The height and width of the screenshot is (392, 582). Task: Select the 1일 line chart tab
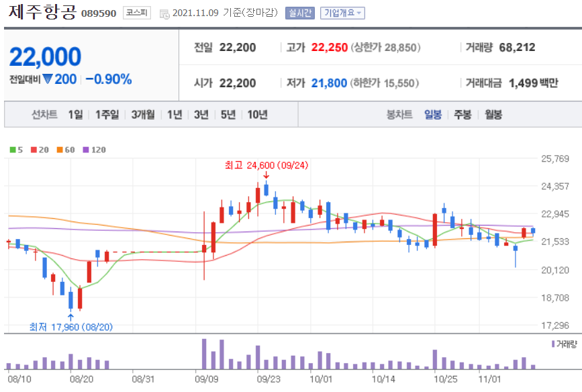[75, 115]
